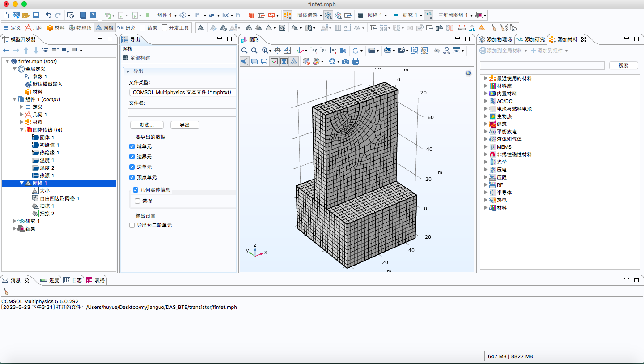Enable the 选择 checkbox

point(138,201)
